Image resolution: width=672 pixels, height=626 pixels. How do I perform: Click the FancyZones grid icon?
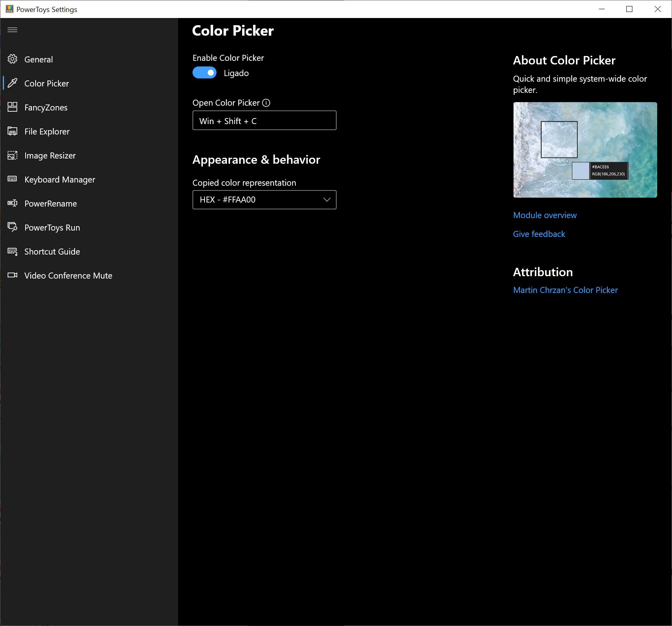click(12, 107)
